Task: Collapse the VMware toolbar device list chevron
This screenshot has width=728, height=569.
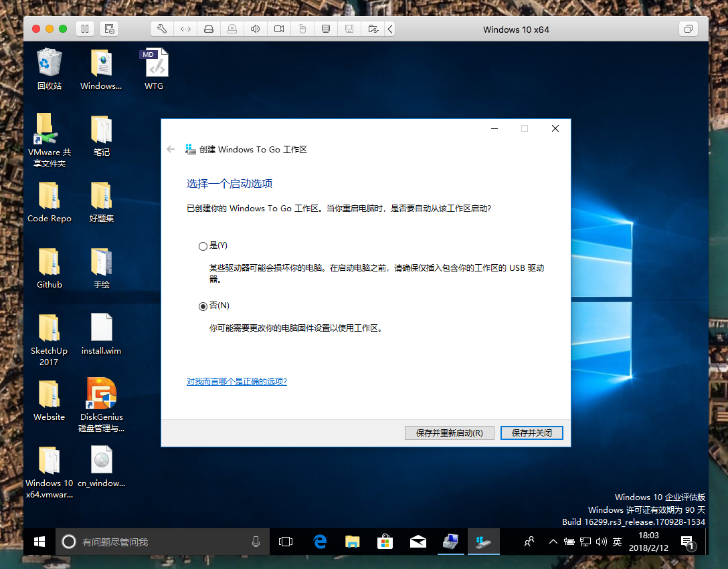Action: (390, 29)
